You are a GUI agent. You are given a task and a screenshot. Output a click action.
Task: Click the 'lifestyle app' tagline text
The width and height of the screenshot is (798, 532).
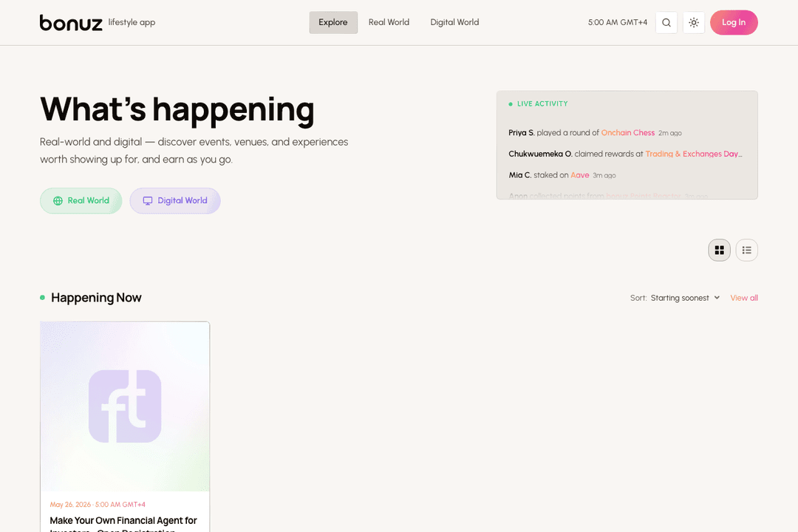point(132,22)
